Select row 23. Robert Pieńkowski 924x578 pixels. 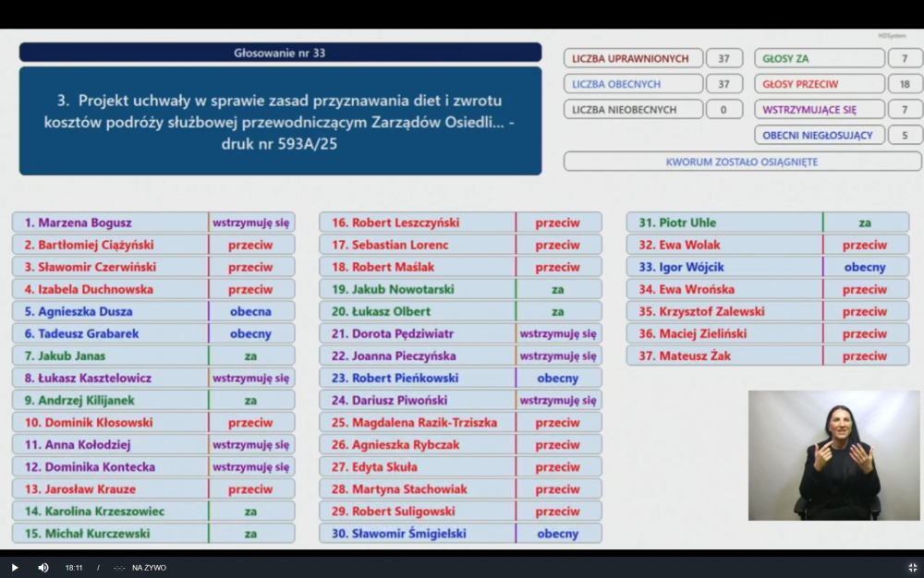pos(460,378)
